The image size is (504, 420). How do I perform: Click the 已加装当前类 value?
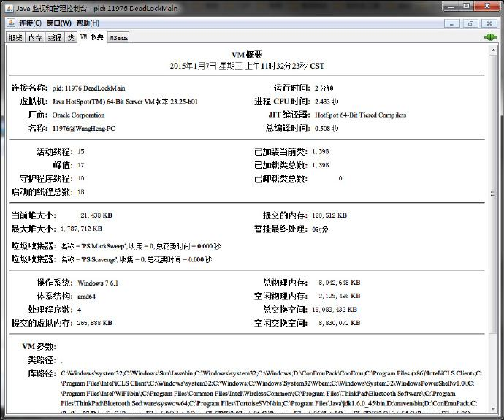pos(320,152)
